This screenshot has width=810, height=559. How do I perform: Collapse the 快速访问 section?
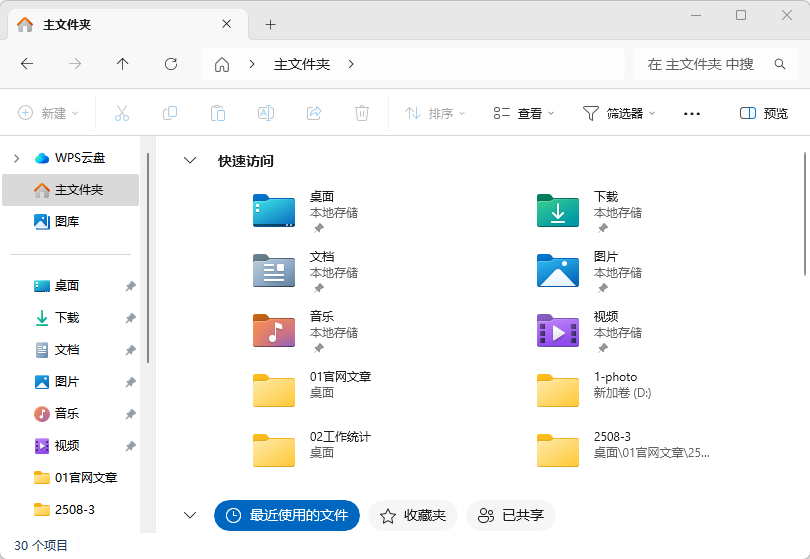pos(190,161)
